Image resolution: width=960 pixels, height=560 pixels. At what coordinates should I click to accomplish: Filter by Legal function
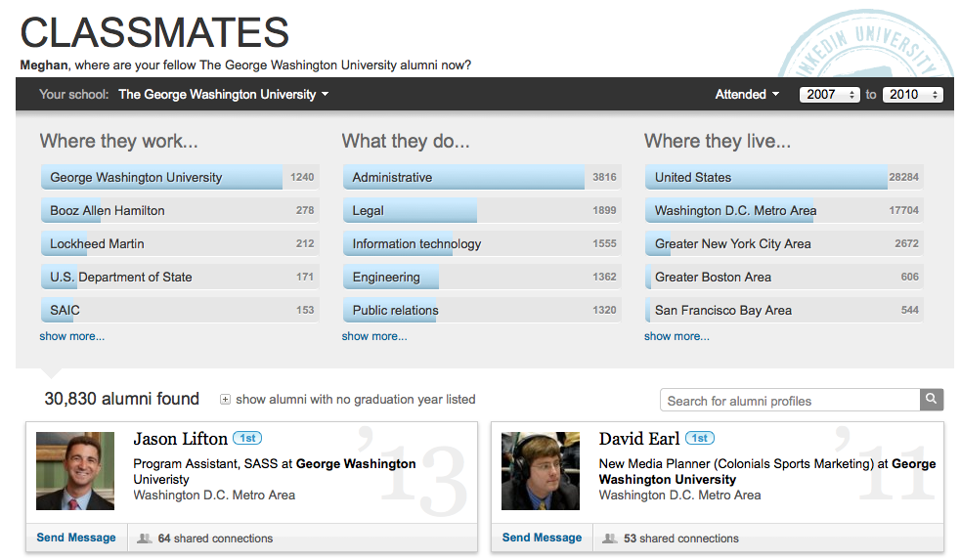(483, 210)
